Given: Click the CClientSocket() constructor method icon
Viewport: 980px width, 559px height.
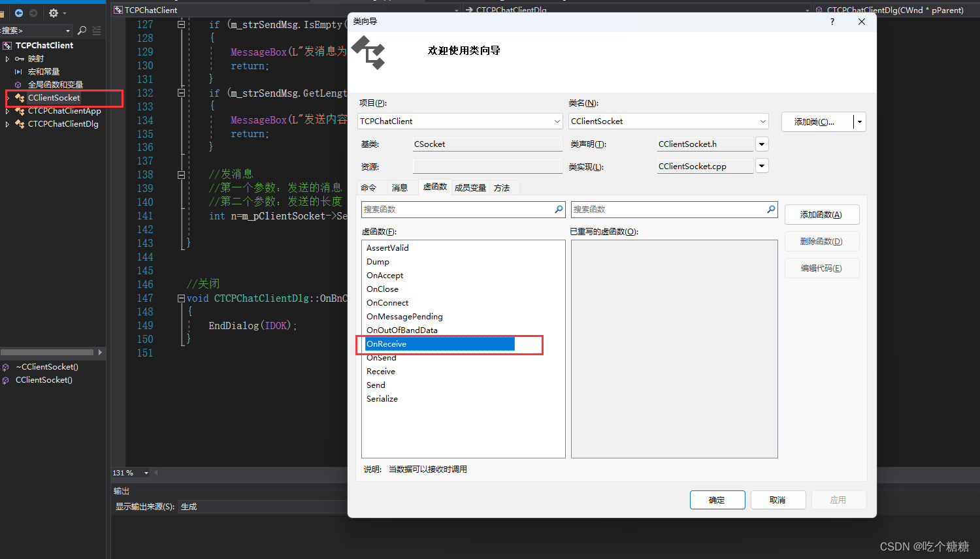Looking at the screenshot, I should [6, 380].
